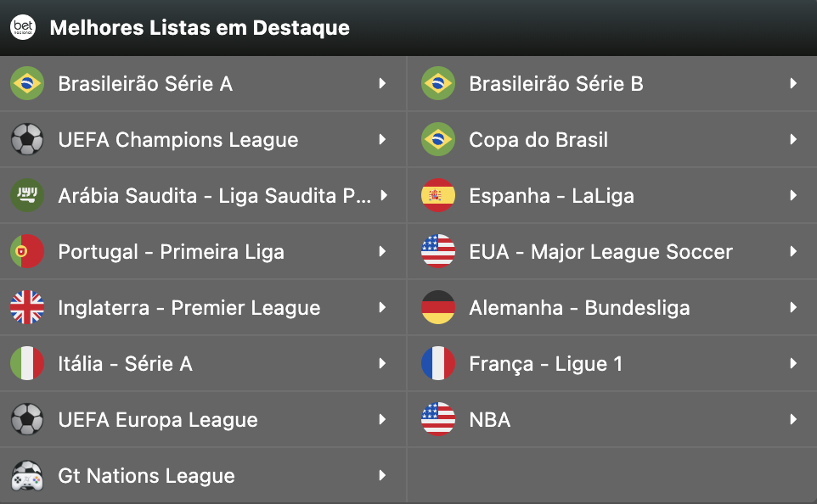
Task: Click the Saudi Arabia flag icon
Action: tap(27, 195)
